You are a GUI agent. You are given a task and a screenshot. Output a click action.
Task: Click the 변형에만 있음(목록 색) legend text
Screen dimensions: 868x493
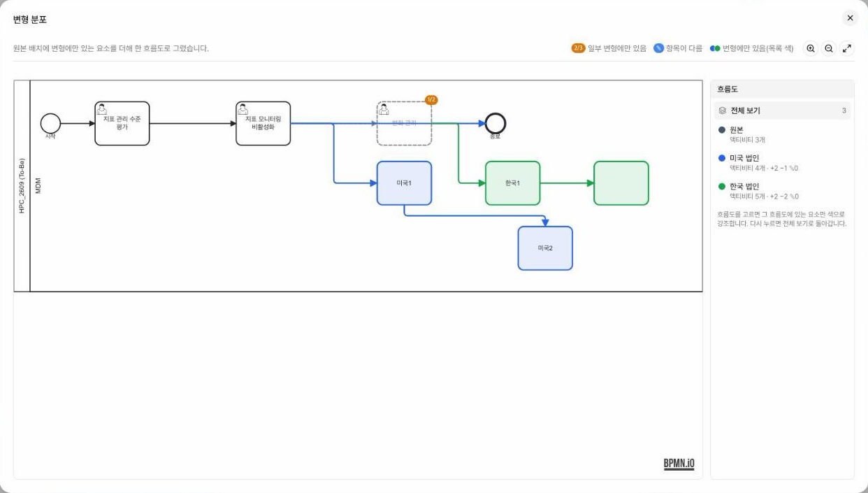coord(758,48)
